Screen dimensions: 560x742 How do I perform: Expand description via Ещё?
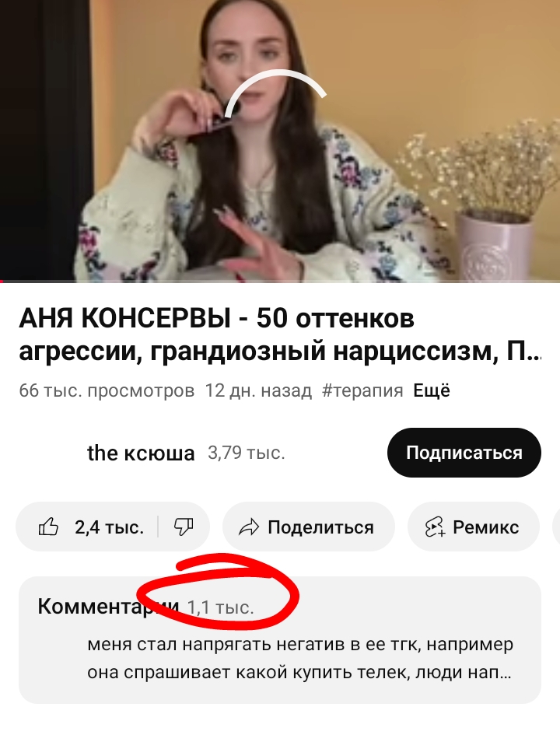pos(432,391)
